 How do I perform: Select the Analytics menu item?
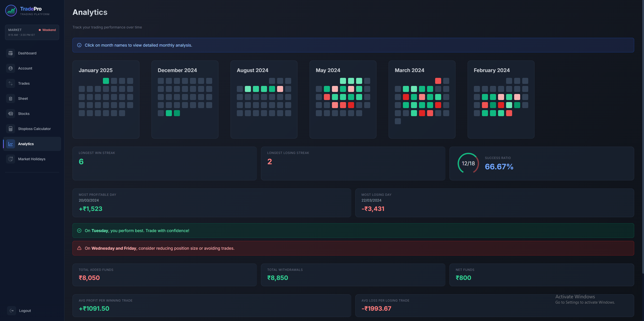coord(32,144)
